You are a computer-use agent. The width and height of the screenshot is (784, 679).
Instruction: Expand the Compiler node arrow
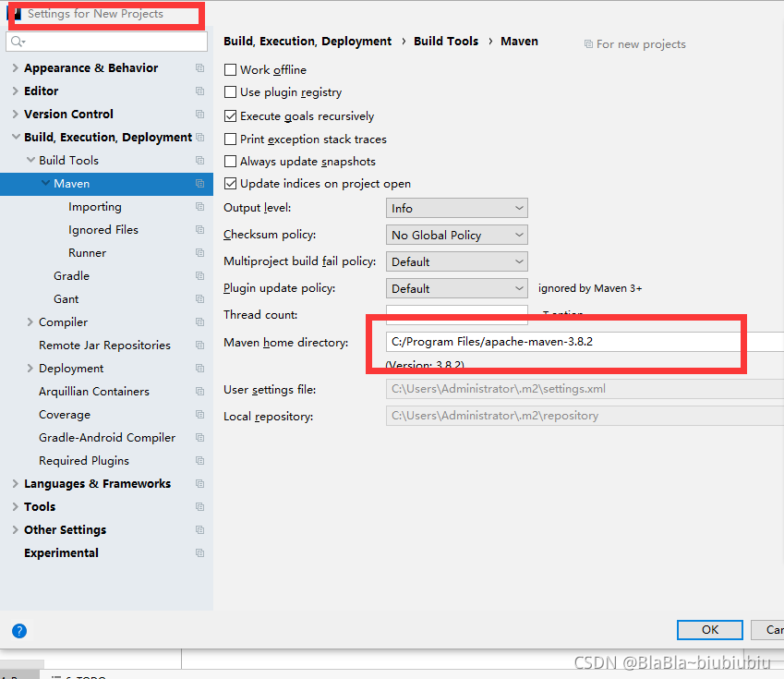coord(30,322)
